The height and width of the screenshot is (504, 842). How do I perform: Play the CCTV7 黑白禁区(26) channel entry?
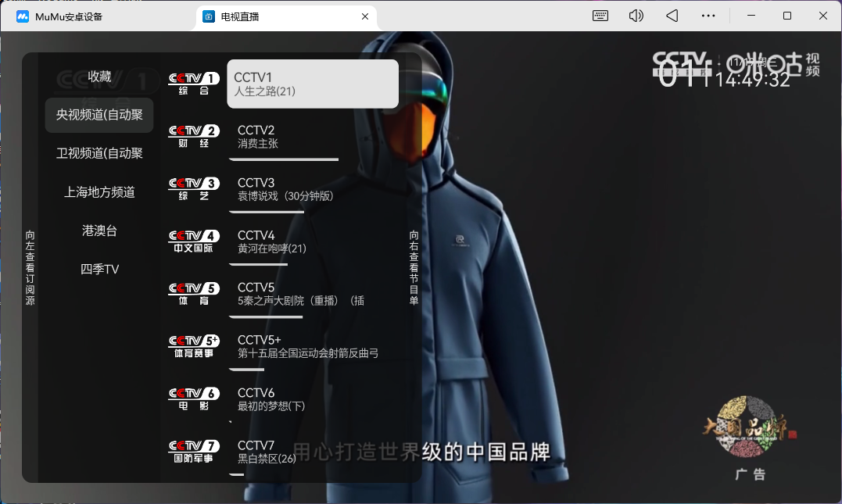pyautogui.click(x=313, y=452)
